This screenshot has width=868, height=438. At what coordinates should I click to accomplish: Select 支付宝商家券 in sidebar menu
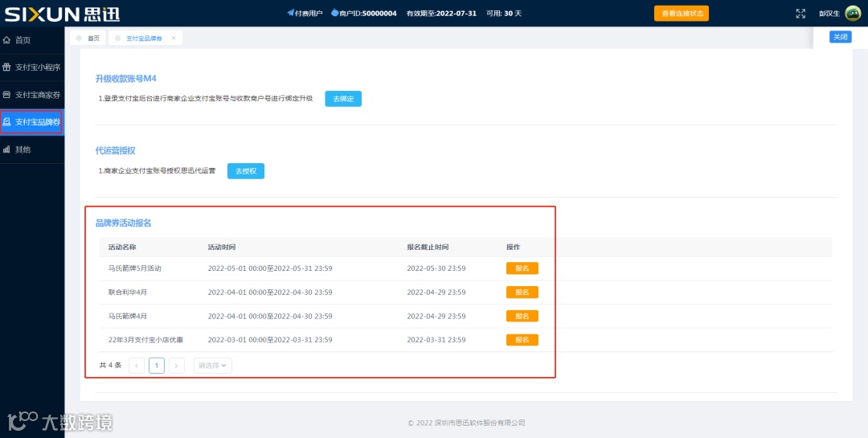[32, 95]
